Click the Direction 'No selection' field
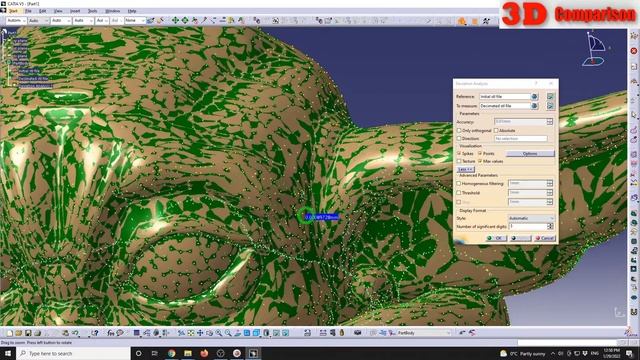Screen dimensions: 640x360 pos(520,139)
